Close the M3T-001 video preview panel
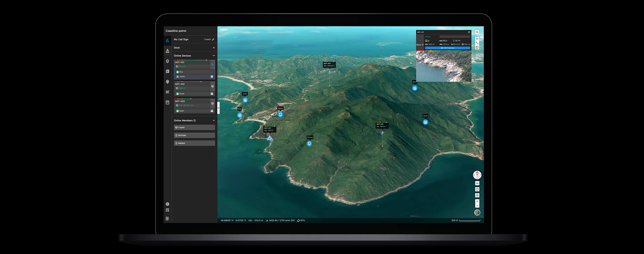 [x=469, y=32]
